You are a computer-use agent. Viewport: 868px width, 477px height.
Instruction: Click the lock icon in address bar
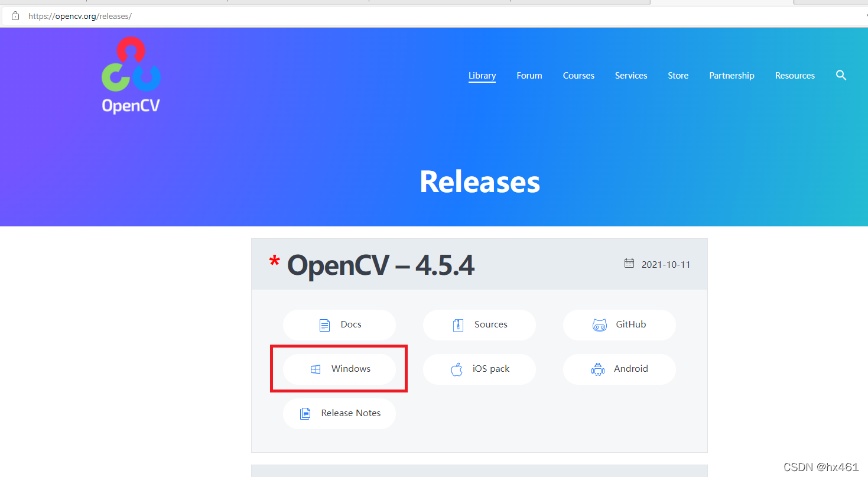click(15, 16)
